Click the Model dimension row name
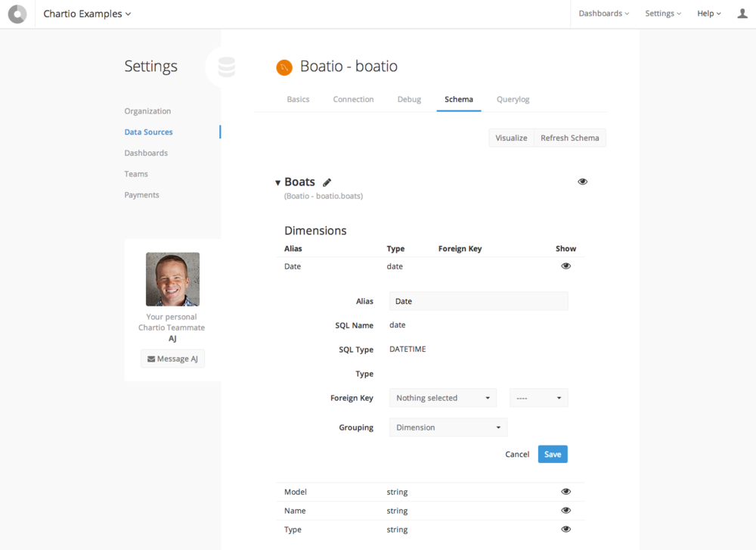 296,492
